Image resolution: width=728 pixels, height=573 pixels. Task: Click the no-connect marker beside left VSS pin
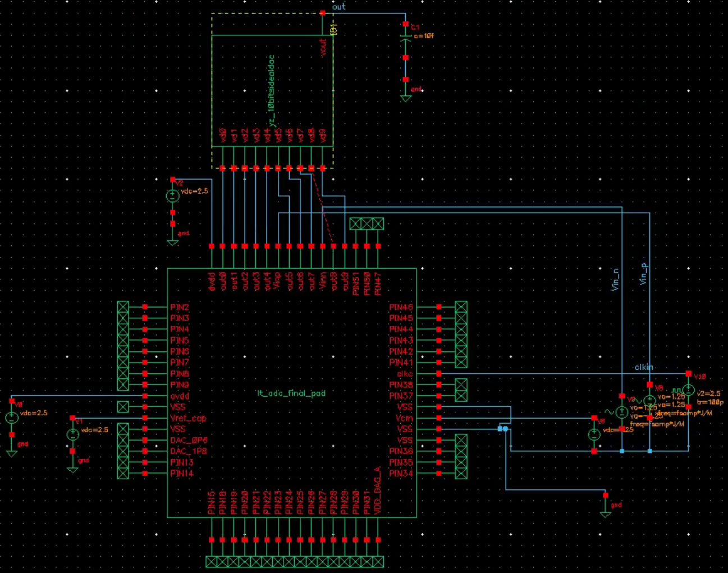123,407
